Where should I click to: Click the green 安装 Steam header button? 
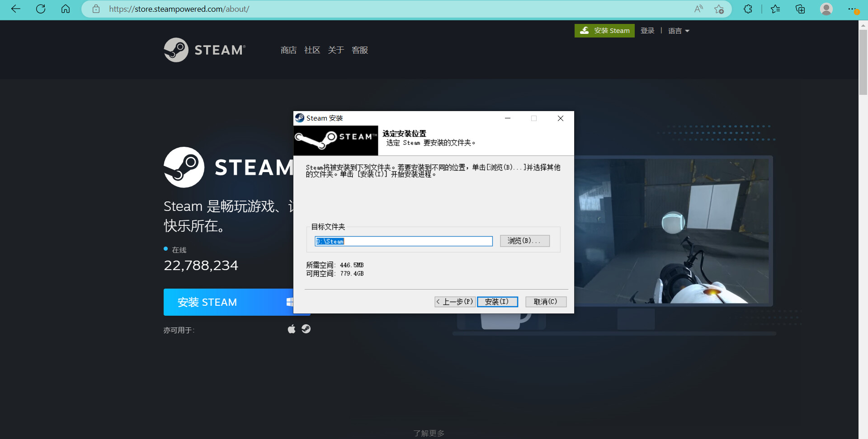(604, 31)
